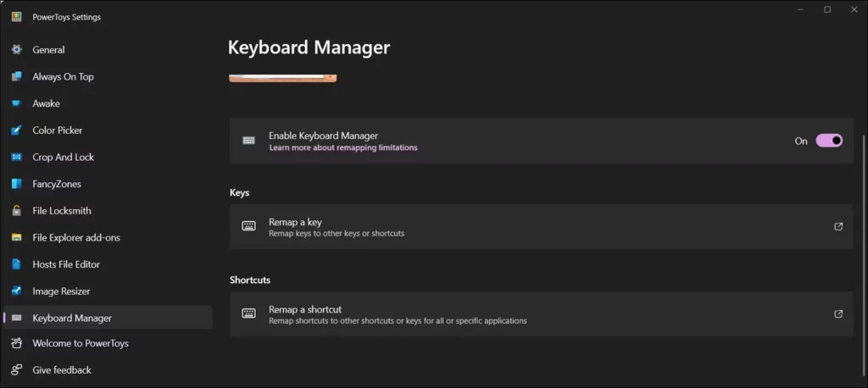This screenshot has width=868, height=388.
Task: Click keyboard icon beside Remap a key
Action: pos(248,226)
